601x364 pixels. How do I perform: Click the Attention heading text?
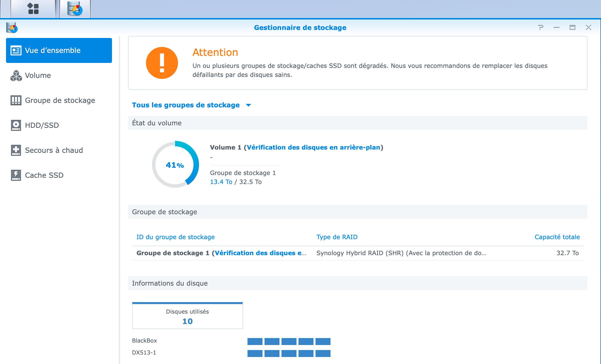coord(215,52)
